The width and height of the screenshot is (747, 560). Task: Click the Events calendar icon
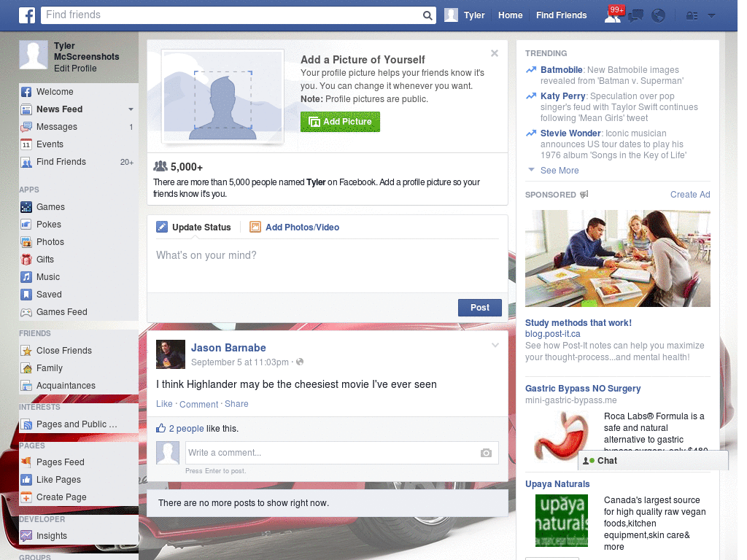[26, 144]
